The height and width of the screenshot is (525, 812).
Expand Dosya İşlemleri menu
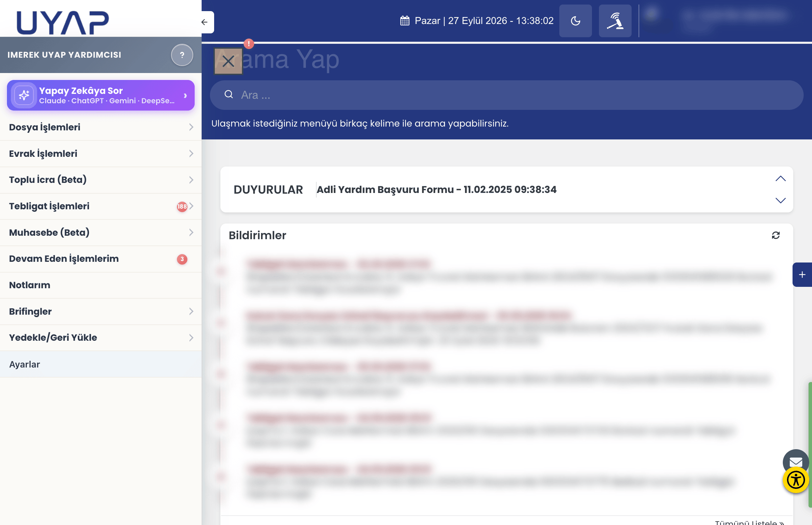coord(101,127)
